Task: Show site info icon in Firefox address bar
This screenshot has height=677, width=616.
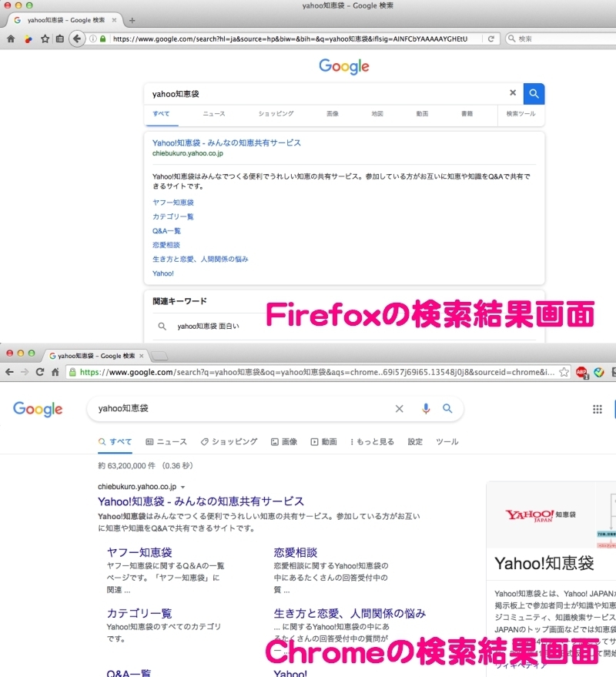Action: tap(93, 39)
